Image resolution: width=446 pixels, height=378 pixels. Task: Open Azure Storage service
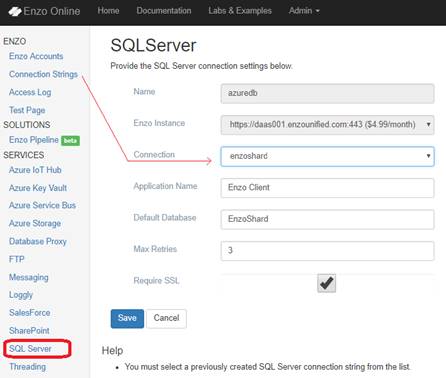(35, 223)
